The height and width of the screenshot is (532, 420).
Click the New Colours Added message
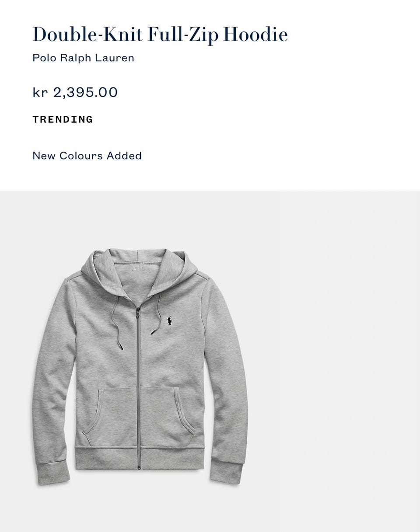click(x=87, y=156)
